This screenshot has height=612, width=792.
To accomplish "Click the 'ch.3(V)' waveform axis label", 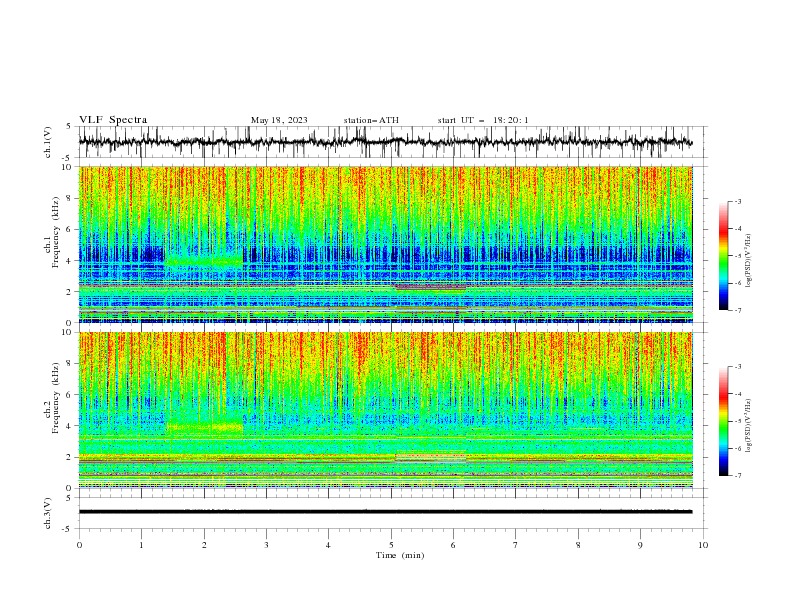I will coord(48,513).
